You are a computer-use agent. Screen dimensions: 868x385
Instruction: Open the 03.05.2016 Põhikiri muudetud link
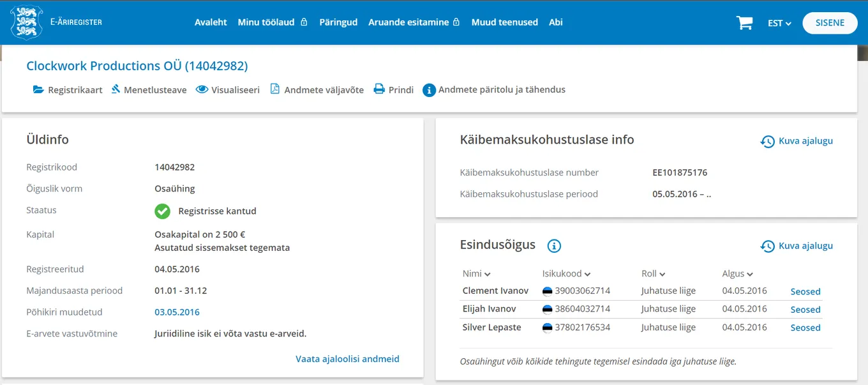[x=177, y=312]
